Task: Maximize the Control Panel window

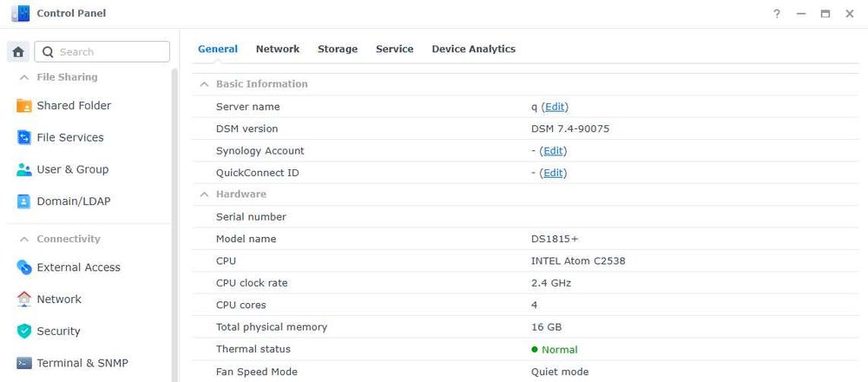Action: coord(825,14)
